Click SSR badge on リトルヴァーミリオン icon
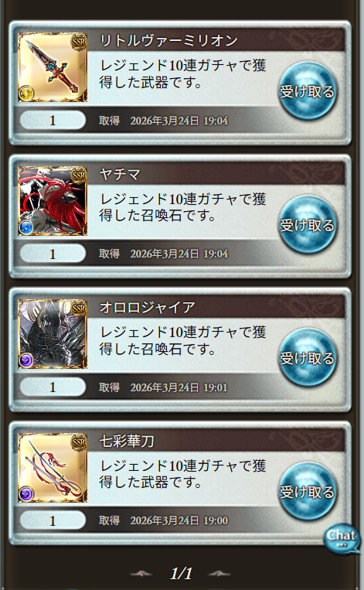 pos(79,42)
